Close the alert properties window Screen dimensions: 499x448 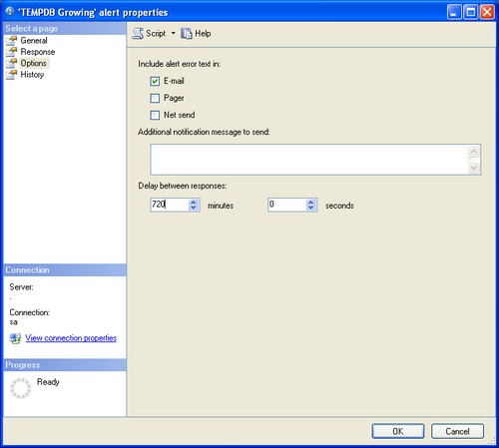[x=487, y=12]
